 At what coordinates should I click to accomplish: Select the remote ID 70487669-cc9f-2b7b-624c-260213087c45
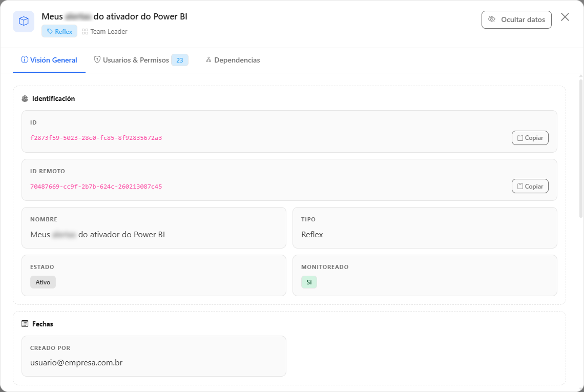point(96,187)
